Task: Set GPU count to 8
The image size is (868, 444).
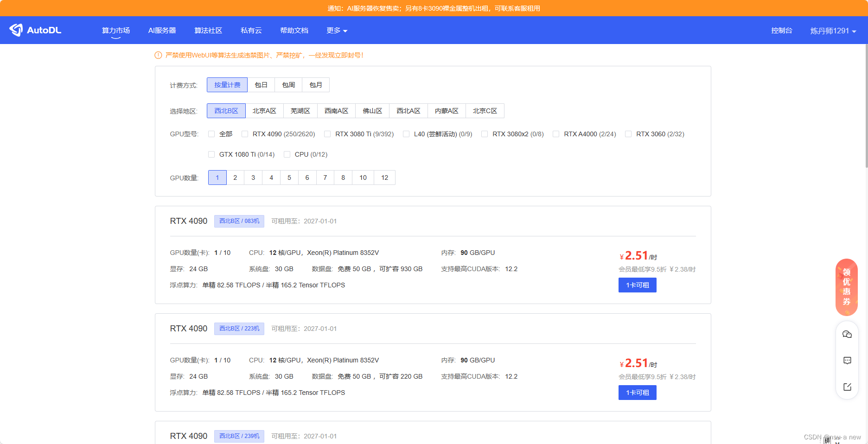Action: (343, 178)
